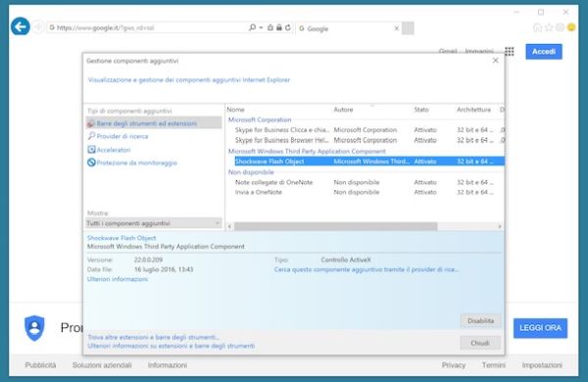Select Barre degli strumenti ed estensioni

[x=154, y=123]
